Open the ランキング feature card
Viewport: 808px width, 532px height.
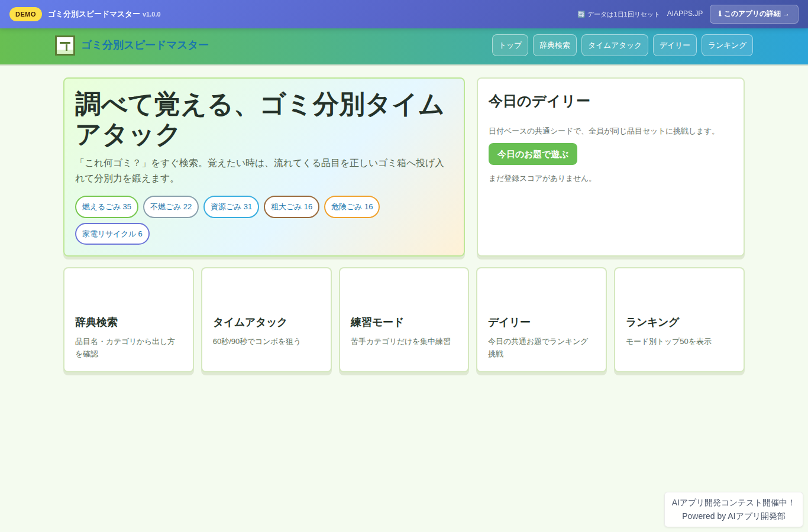pos(679,320)
